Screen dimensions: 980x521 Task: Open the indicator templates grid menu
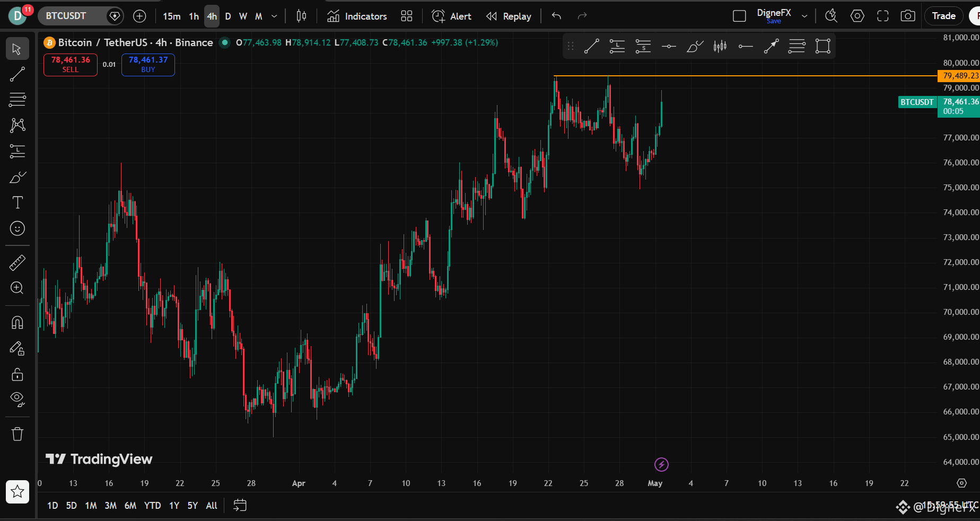407,16
